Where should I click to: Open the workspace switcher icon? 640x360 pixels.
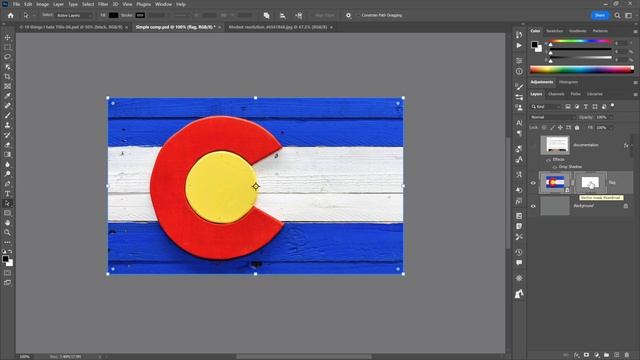629,16
